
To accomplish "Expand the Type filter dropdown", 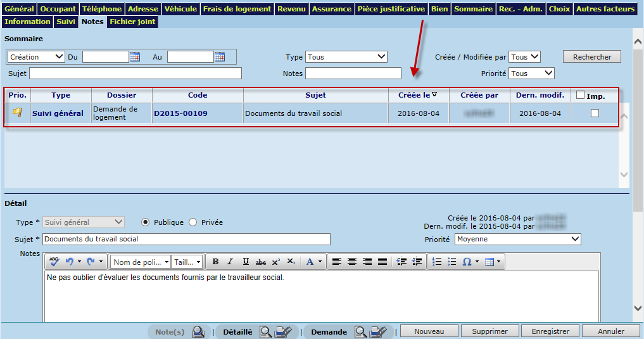I will tap(346, 57).
